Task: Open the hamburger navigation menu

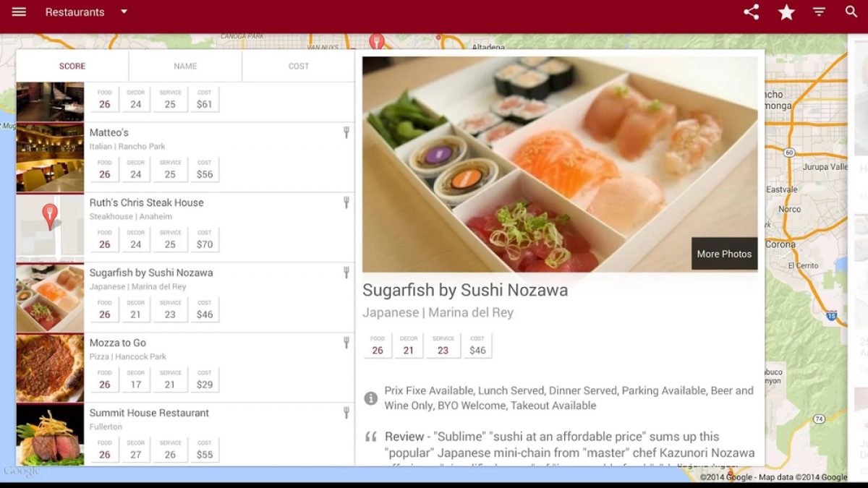Action: click(19, 12)
